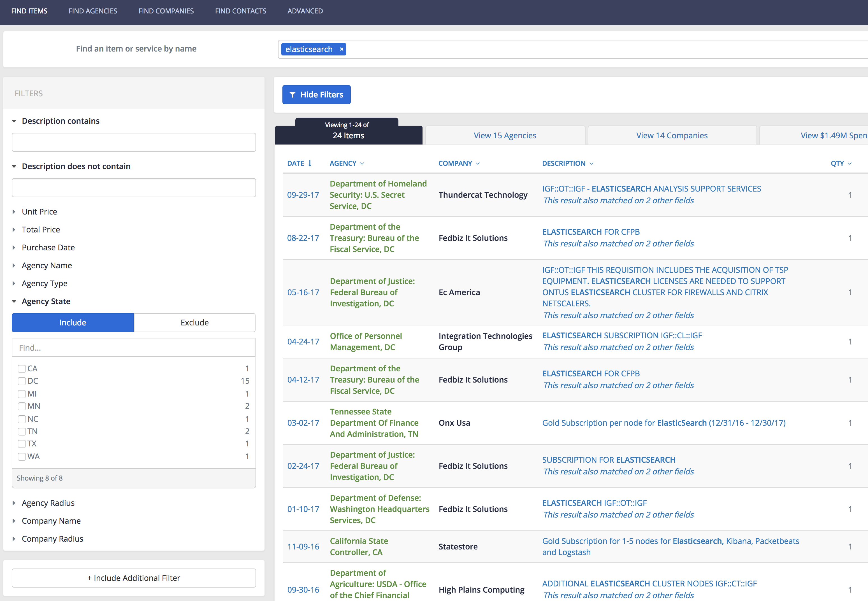This screenshot has width=868, height=601.
Task: Open Elasticsearch Analysis Support Services description
Action: pyautogui.click(x=651, y=189)
